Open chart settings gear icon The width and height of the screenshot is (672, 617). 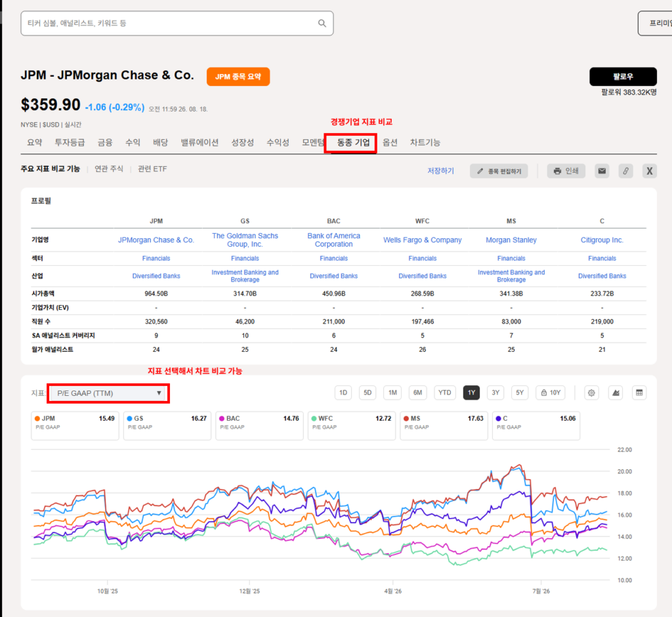click(591, 393)
